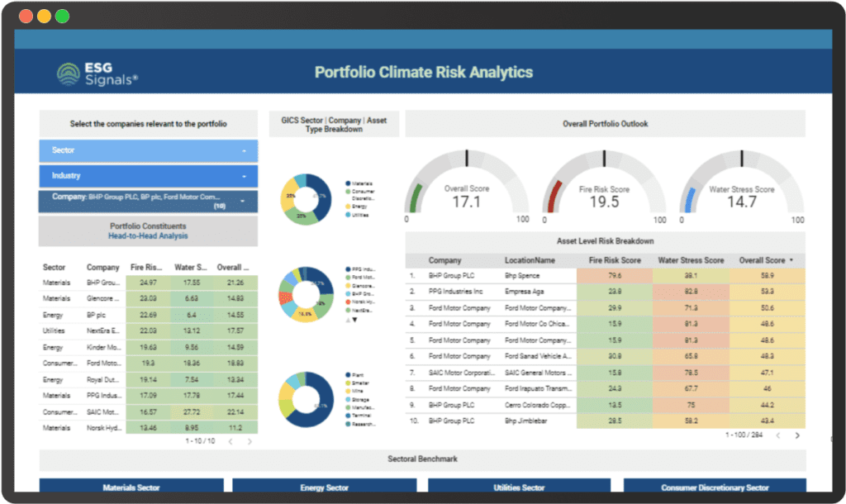Screen dimensions: 846x504
Task: Open the Industry filter dropdown
Action: point(149,176)
